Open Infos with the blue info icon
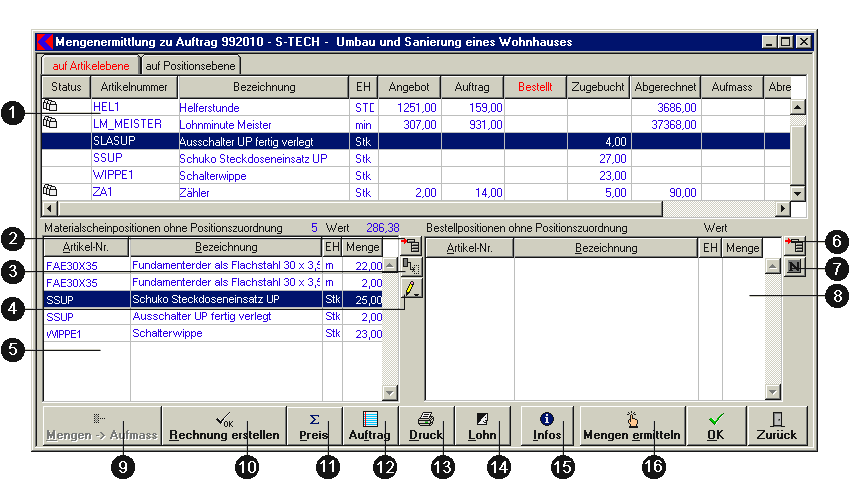 coord(546,425)
